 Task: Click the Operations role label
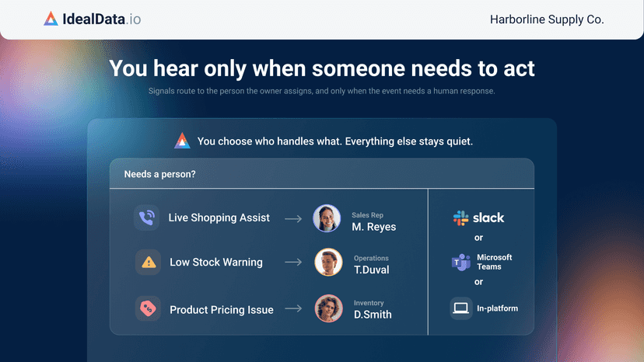point(371,258)
